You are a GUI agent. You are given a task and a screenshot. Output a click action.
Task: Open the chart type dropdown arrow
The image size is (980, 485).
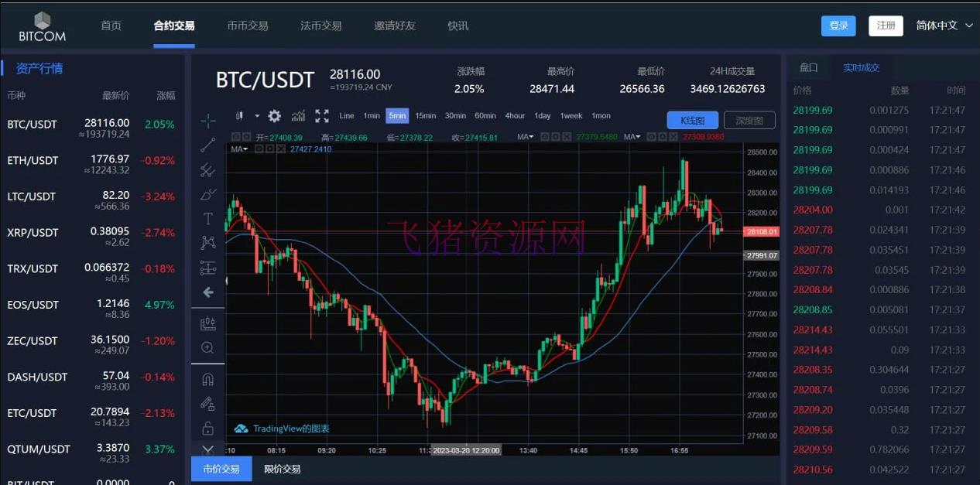[x=256, y=116]
